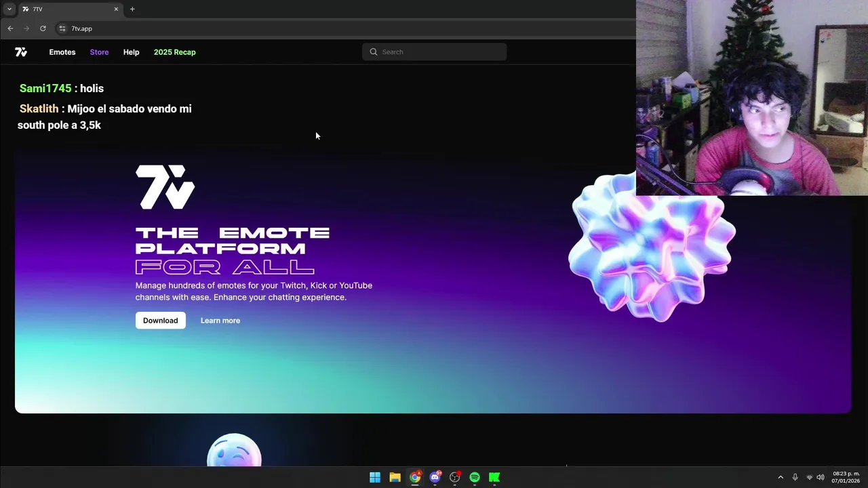This screenshot has width=868, height=488.
Task: Open Spotify from the taskbar
Action: 475,478
